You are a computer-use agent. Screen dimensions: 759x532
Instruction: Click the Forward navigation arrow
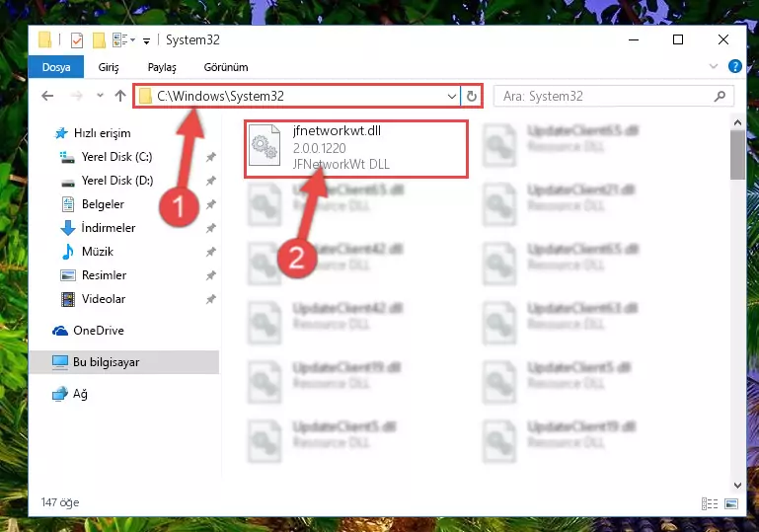76,96
